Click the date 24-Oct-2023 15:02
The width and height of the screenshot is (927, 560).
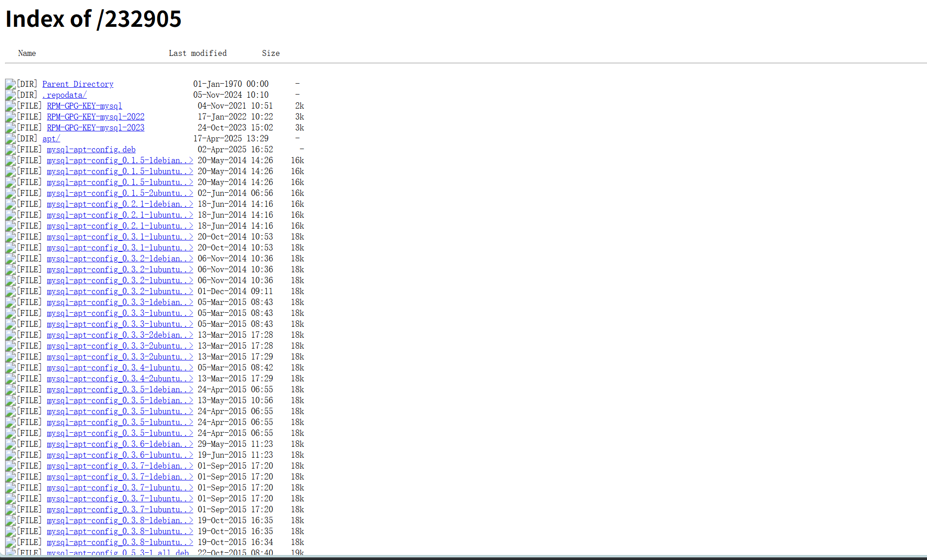tap(236, 128)
